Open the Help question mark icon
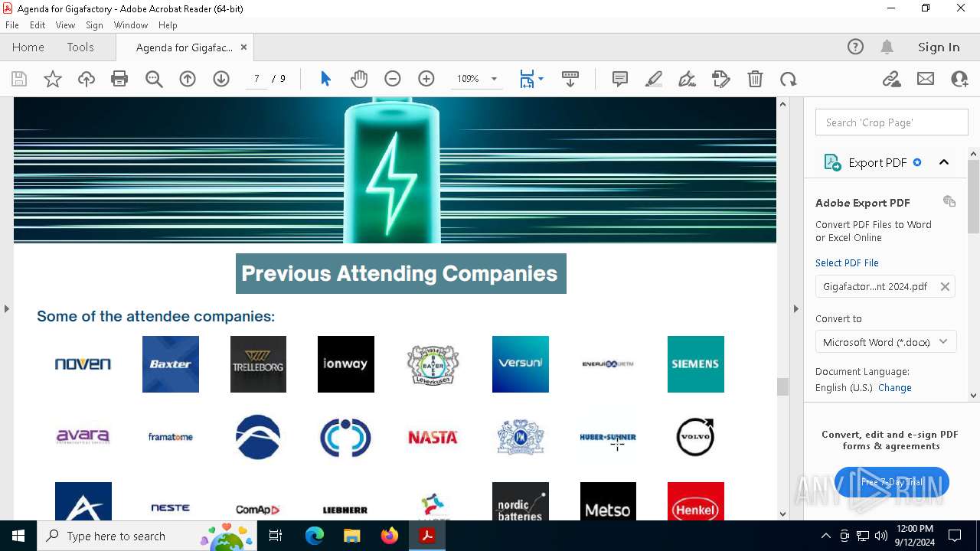Screen dimensions: 980x551 [x=855, y=47]
